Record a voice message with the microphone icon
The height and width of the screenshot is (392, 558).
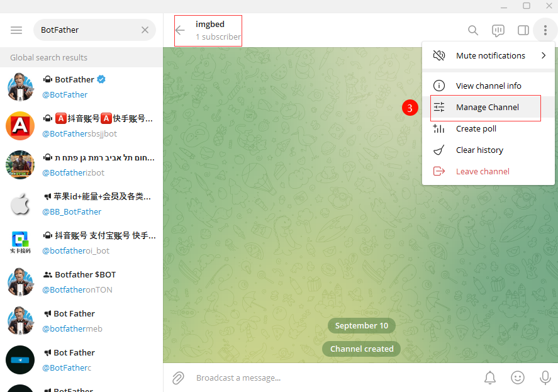545,378
